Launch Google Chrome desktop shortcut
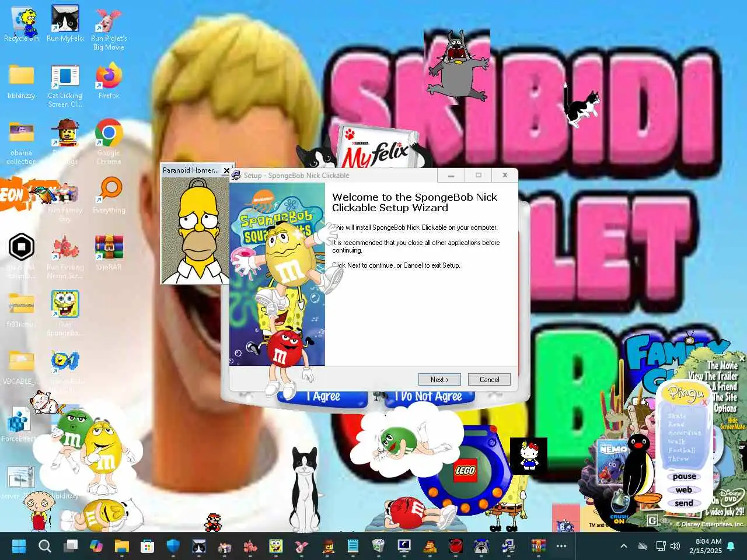The image size is (747, 560). (109, 142)
